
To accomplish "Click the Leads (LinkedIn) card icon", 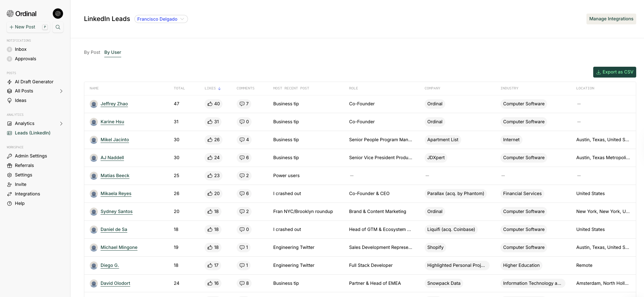I will click(x=9, y=133).
